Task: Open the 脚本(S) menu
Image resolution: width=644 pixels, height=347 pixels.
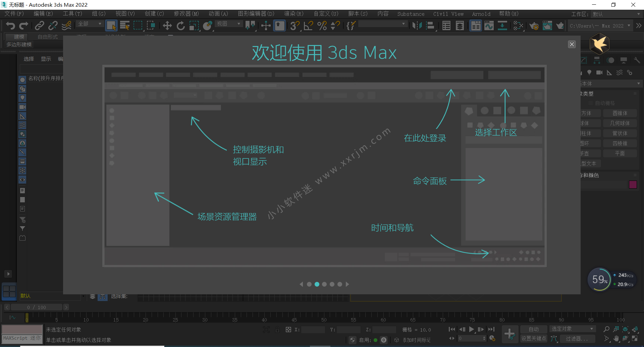Action: 358,14
